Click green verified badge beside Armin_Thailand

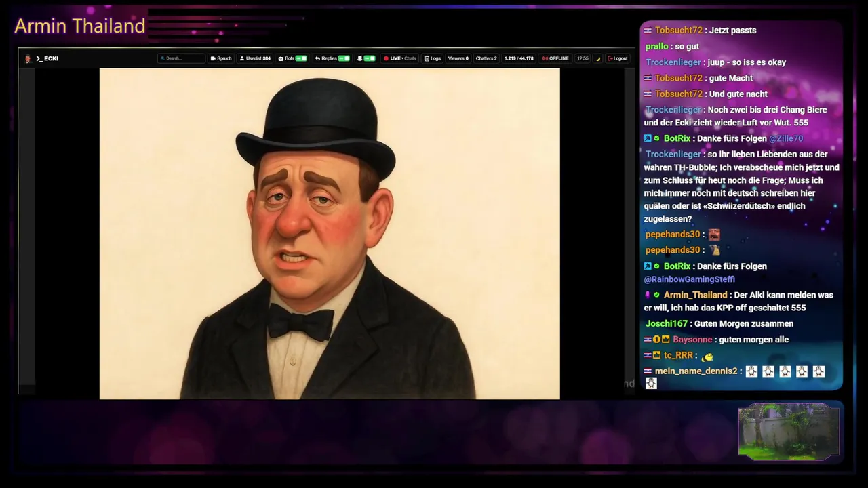(x=657, y=295)
